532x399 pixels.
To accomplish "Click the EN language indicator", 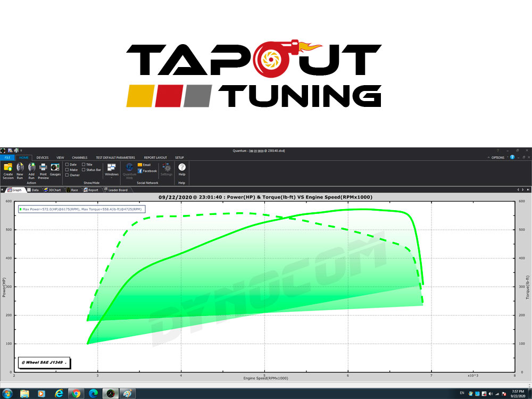I will [462, 393].
